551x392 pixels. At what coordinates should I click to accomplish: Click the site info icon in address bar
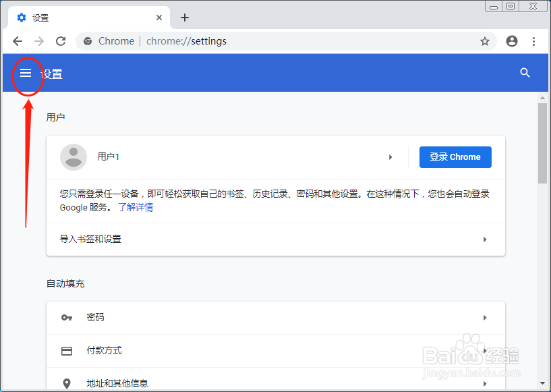click(87, 40)
